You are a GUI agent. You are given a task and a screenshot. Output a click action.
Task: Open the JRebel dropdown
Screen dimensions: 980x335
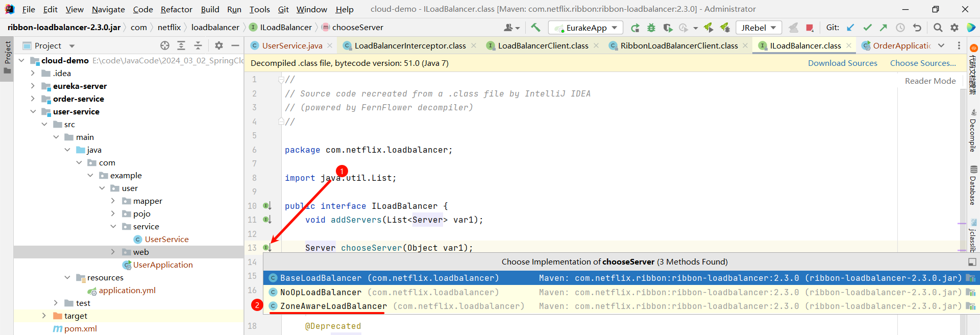point(759,28)
